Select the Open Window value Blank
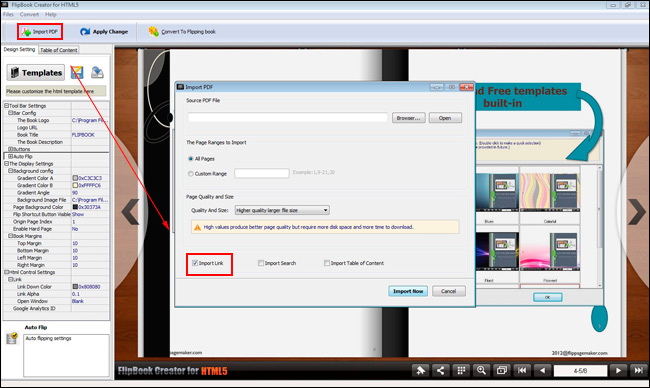This screenshot has height=388, width=650. pyautogui.click(x=78, y=301)
